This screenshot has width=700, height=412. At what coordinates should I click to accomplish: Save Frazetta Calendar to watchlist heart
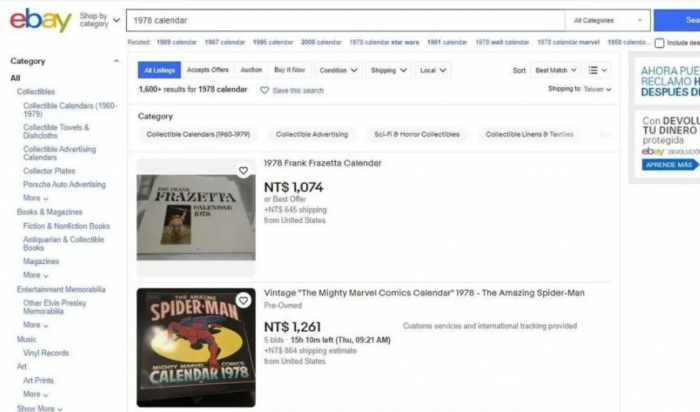pos(243,171)
